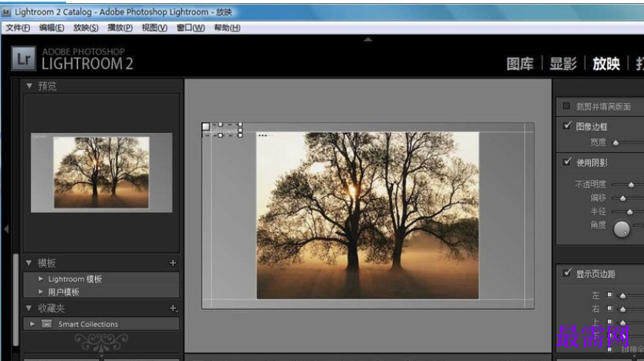
Task: Add a new collection with plus icon
Action: coord(173,308)
